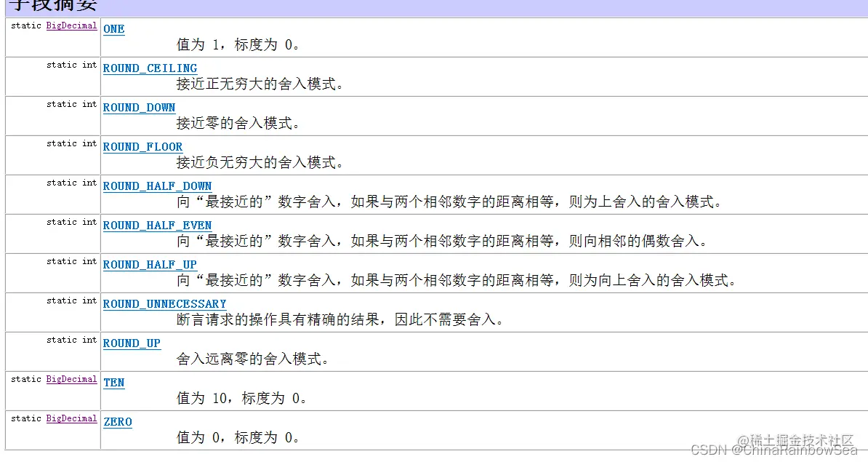
Task: Select the text '接近正无穷大的舍入模式。'
Action: click(x=260, y=84)
